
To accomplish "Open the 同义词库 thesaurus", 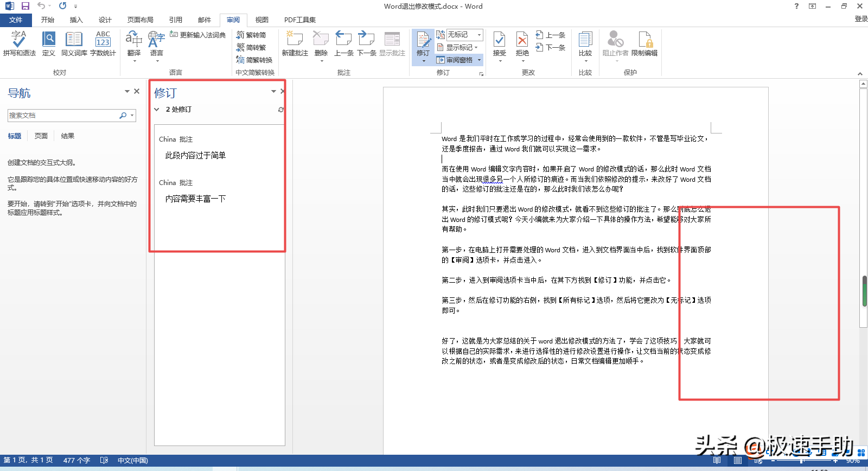I will (x=74, y=43).
